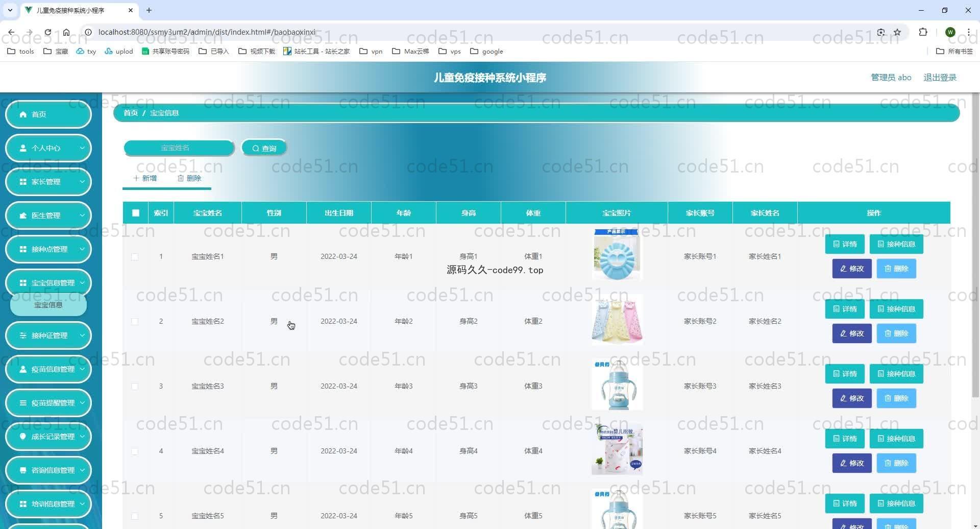Screen dimensions: 980x529
Task: Click the browser home icon
Action: (66, 32)
